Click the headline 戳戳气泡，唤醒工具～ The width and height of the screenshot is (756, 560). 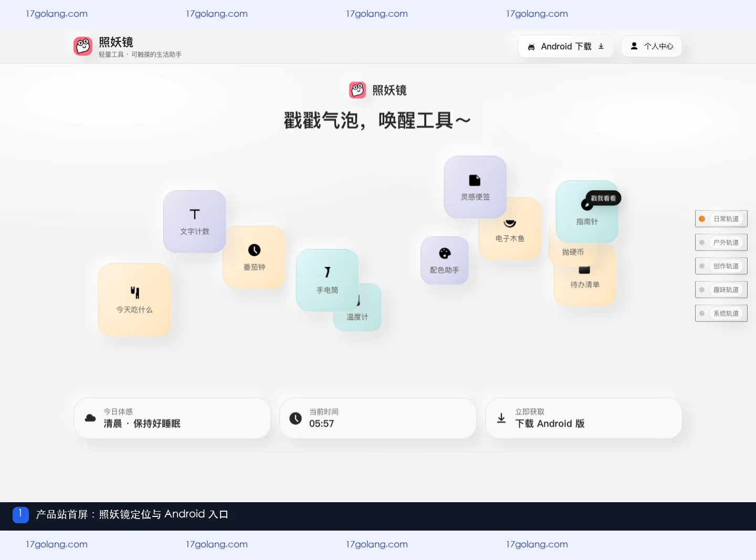377,120
